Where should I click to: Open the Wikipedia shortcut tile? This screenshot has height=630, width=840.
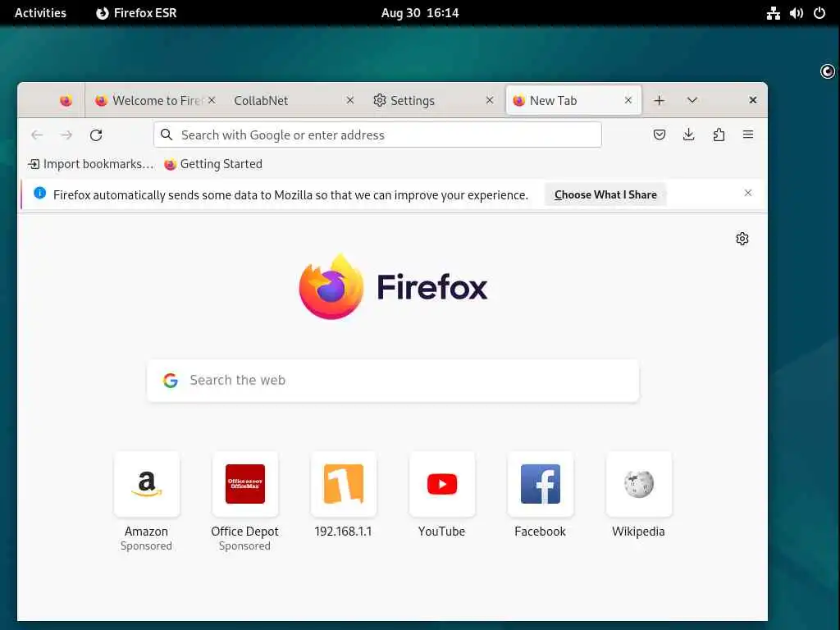tap(638, 484)
